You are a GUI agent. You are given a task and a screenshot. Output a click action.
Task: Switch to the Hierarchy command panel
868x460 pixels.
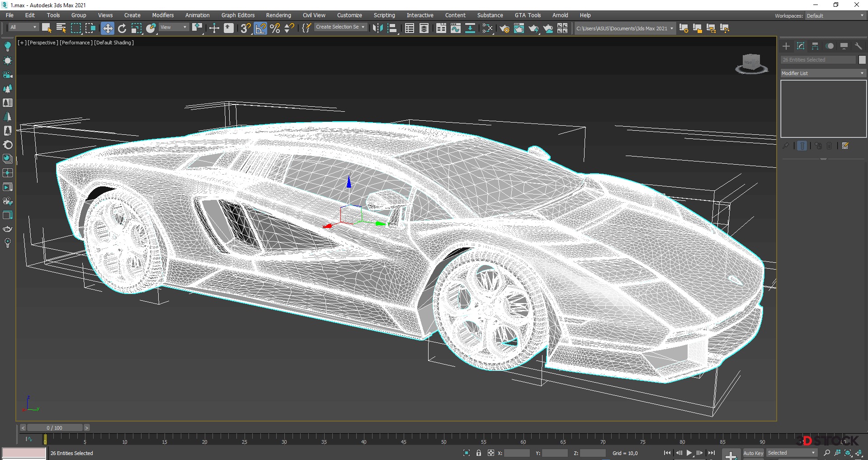click(815, 46)
